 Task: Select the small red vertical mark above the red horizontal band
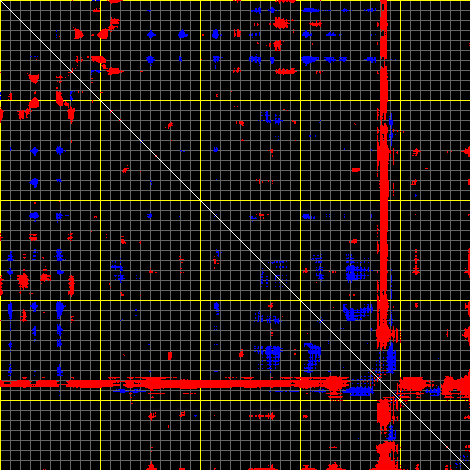(170, 356)
